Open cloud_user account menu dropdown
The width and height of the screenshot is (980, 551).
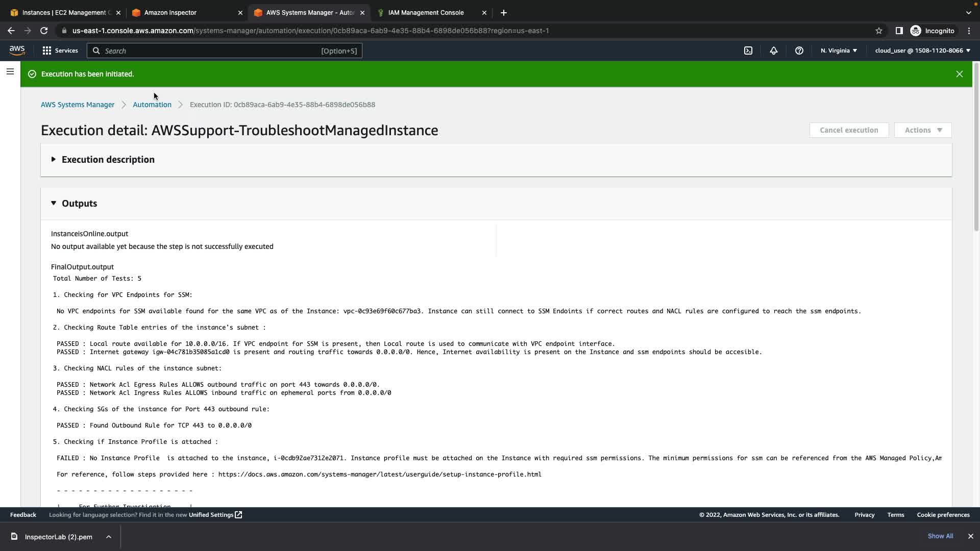point(922,51)
